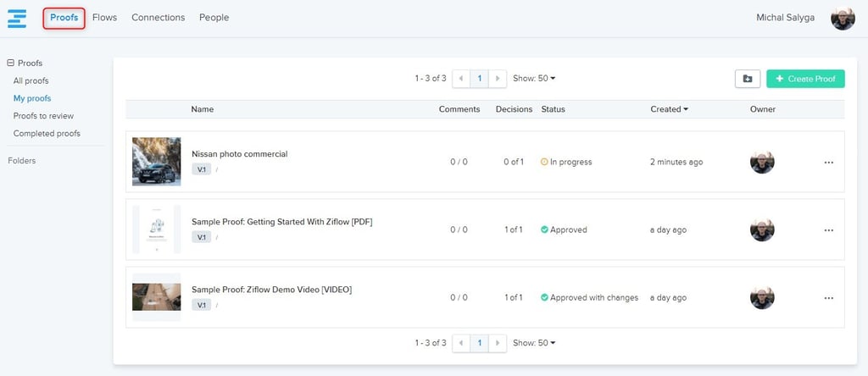Screen dimensions: 868x376
Task: Open the Connections tab
Action: point(158,18)
